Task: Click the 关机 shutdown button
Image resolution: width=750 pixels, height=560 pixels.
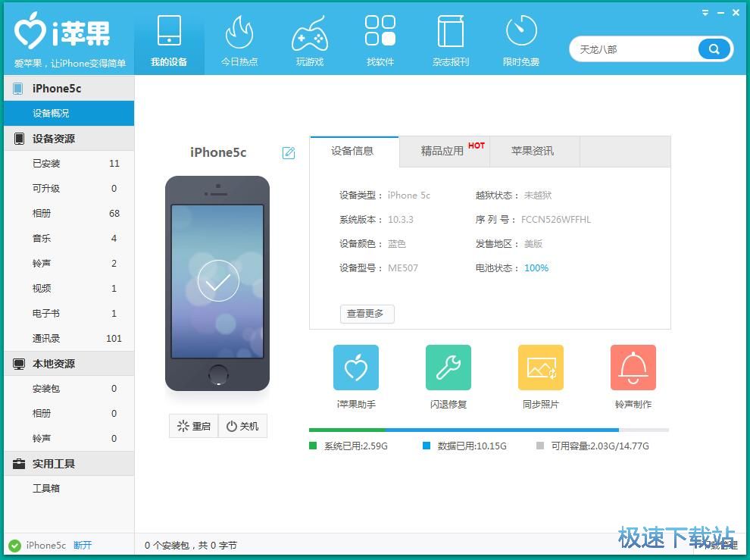Action: [242, 426]
